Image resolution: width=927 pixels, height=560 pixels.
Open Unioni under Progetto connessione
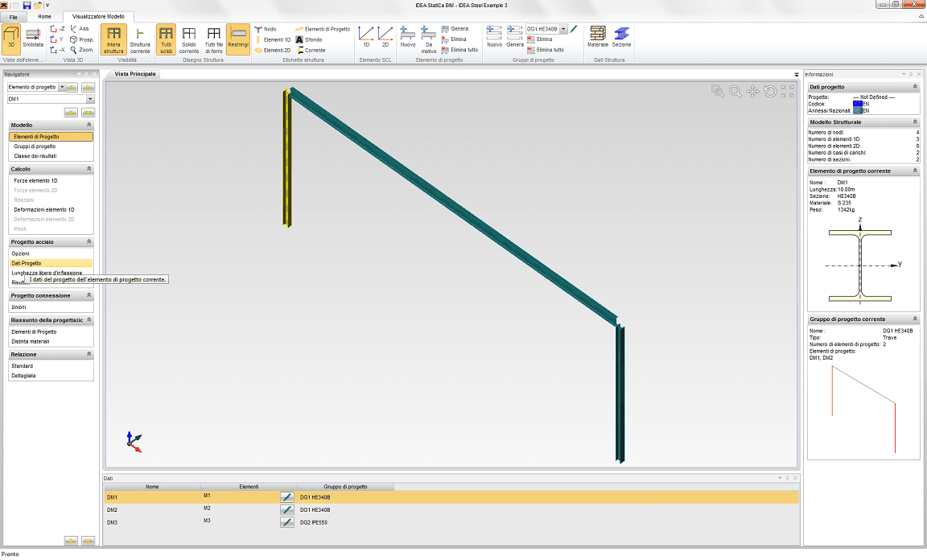[19, 307]
